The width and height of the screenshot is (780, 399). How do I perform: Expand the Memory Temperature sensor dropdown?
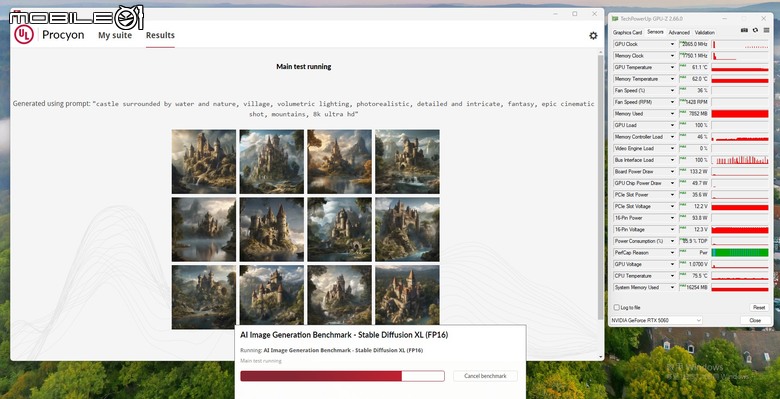pos(673,79)
